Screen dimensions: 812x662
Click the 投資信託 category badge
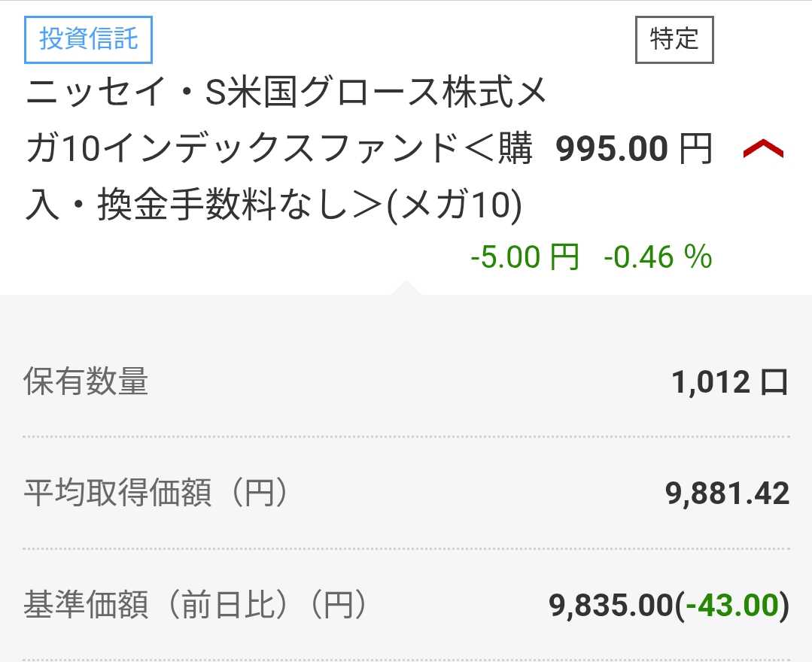click(89, 39)
